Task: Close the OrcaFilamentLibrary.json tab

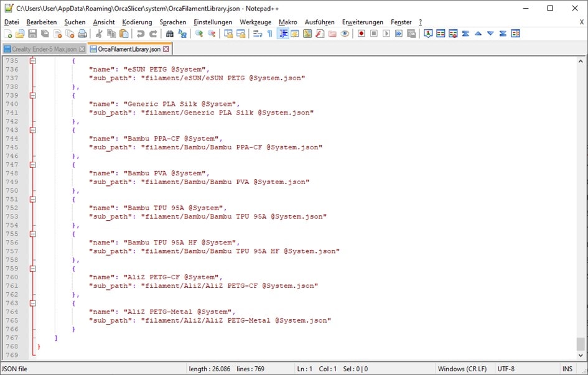Action: pyautogui.click(x=166, y=49)
